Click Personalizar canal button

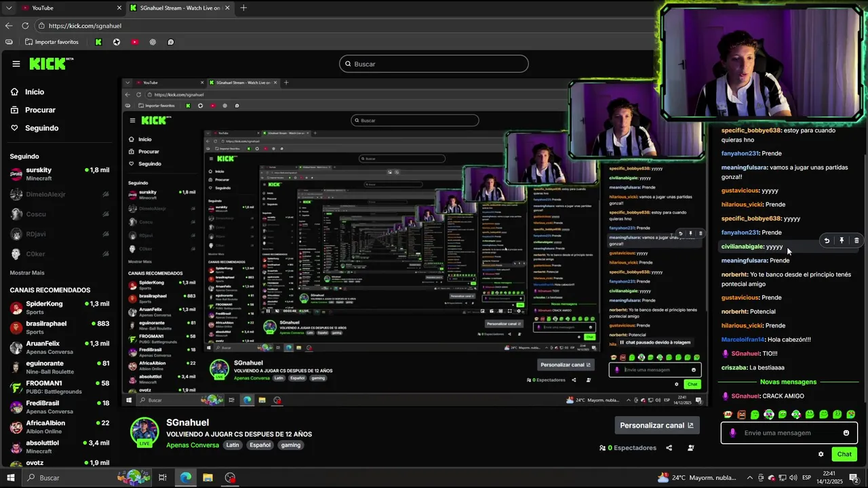pos(657,426)
